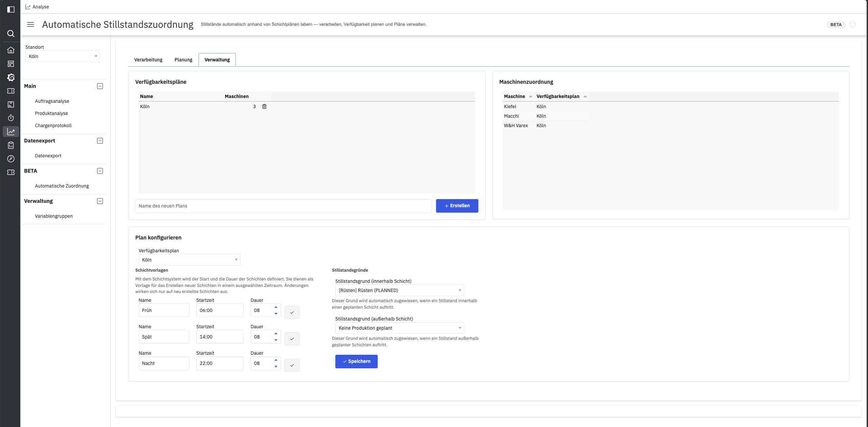Collapse the Datenexport section
The width and height of the screenshot is (868, 427).
pyautogui.click(x=100, y=141)
